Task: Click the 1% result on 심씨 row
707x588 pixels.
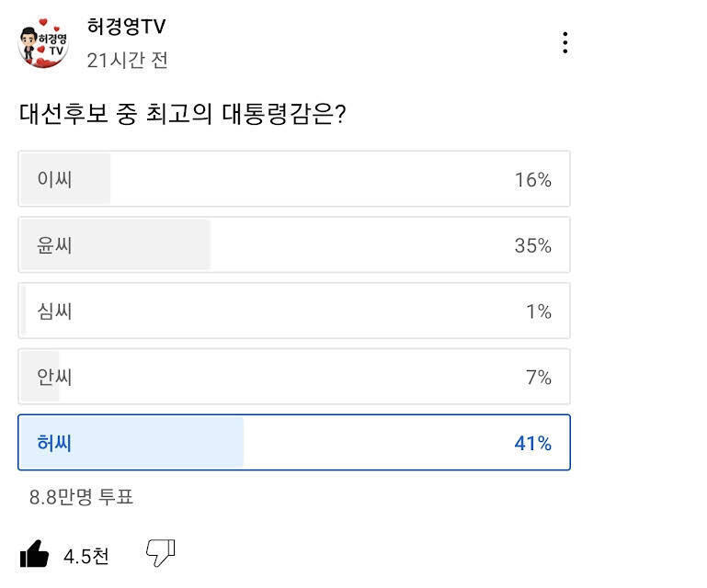Action: coord(538,311)
